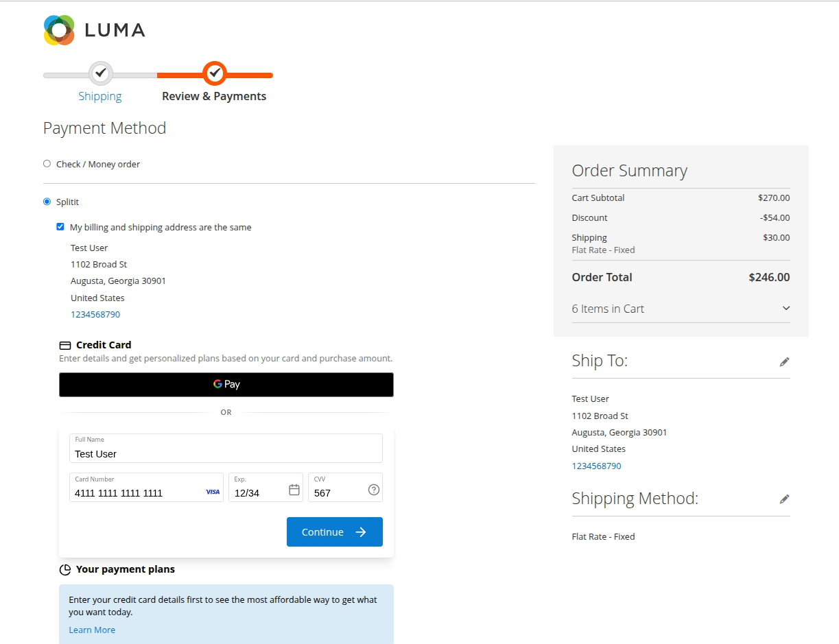Screen dimensions: 839x644
Task: Pay with the Google Pay button
Action: [x=226, y=385]
